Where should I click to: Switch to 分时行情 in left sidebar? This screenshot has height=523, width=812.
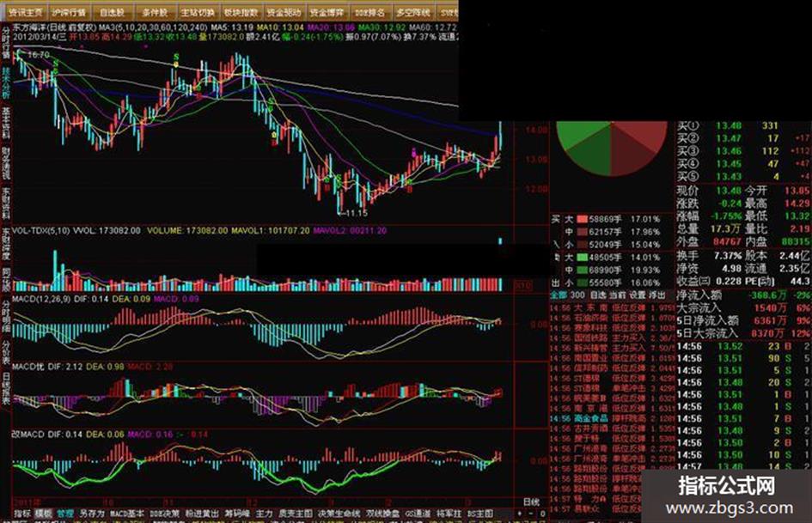click(x=6, y=42)
